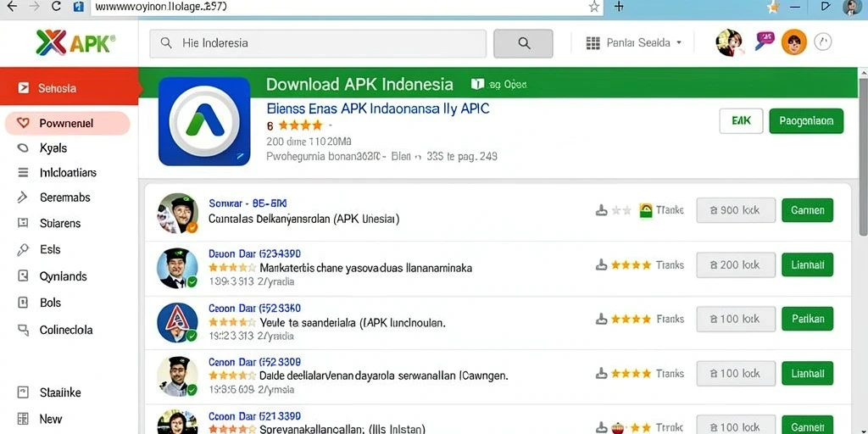
Task: Open the 'Panlar Sealda' dropdown
Action: coord(644,42)
